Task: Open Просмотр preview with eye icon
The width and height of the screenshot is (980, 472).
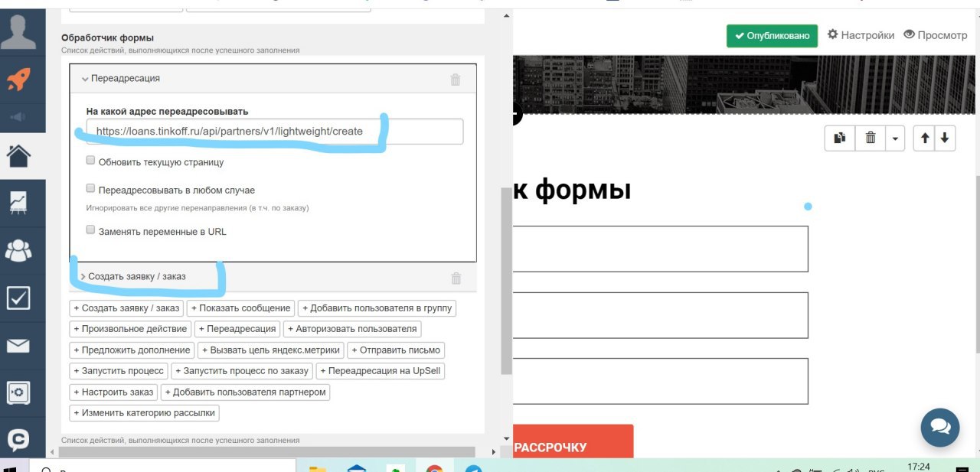Action: [x=936, y=35]
